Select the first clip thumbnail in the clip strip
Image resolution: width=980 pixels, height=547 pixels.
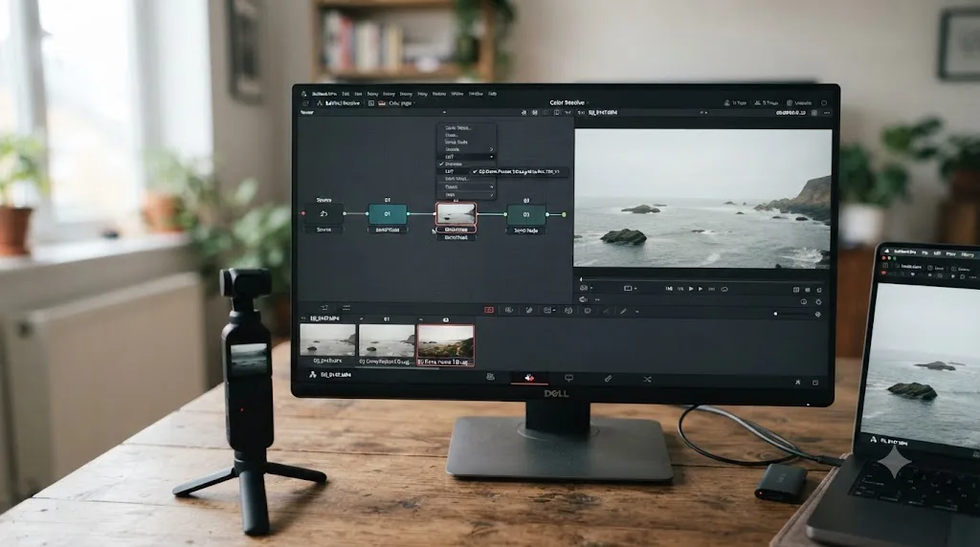[x=327, y=340]
